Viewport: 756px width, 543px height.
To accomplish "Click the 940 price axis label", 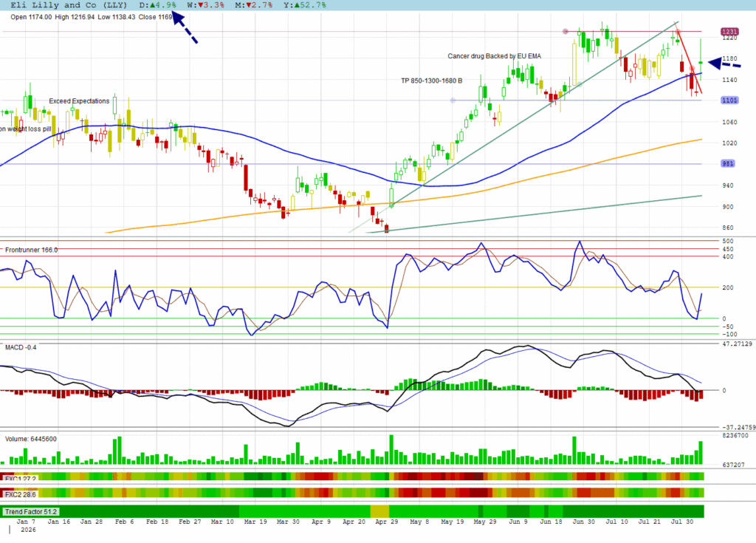I will point(727,185).
